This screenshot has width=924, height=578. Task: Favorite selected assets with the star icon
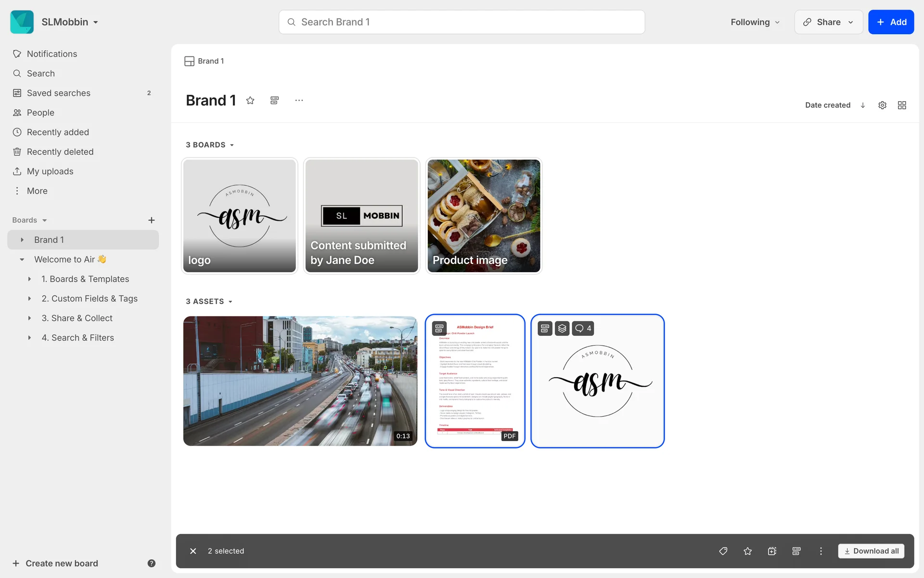(747, 551)
